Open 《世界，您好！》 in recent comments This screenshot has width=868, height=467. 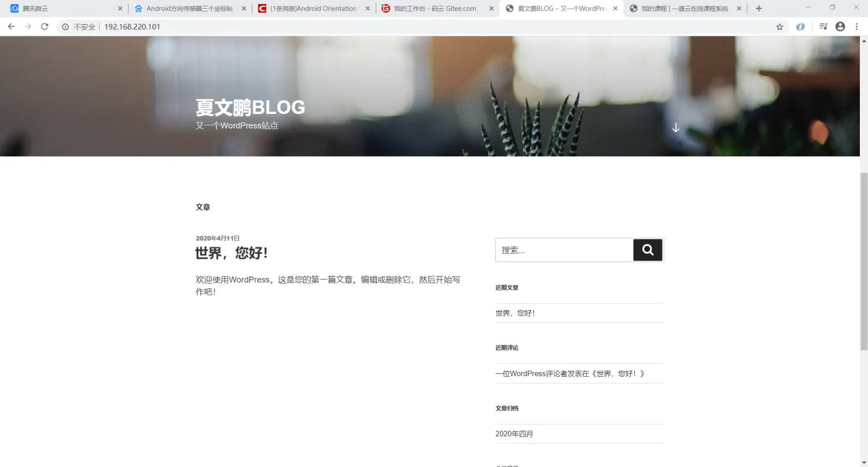coord(617,374)
